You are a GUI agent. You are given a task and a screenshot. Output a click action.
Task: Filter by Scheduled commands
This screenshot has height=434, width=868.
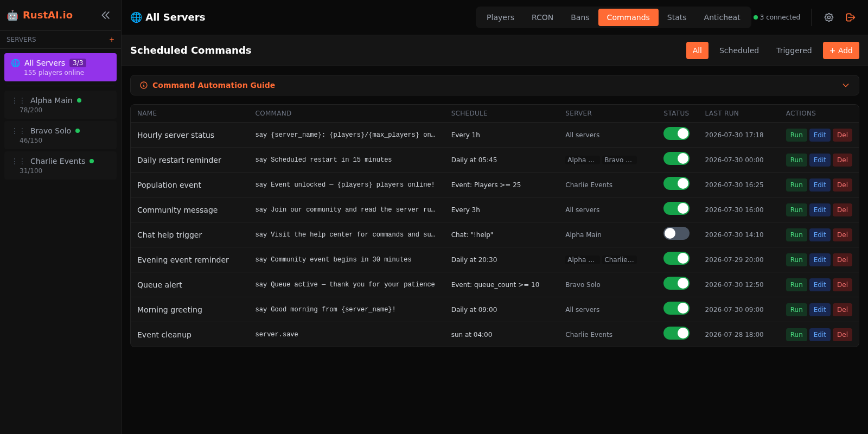(x=739, y=50)
